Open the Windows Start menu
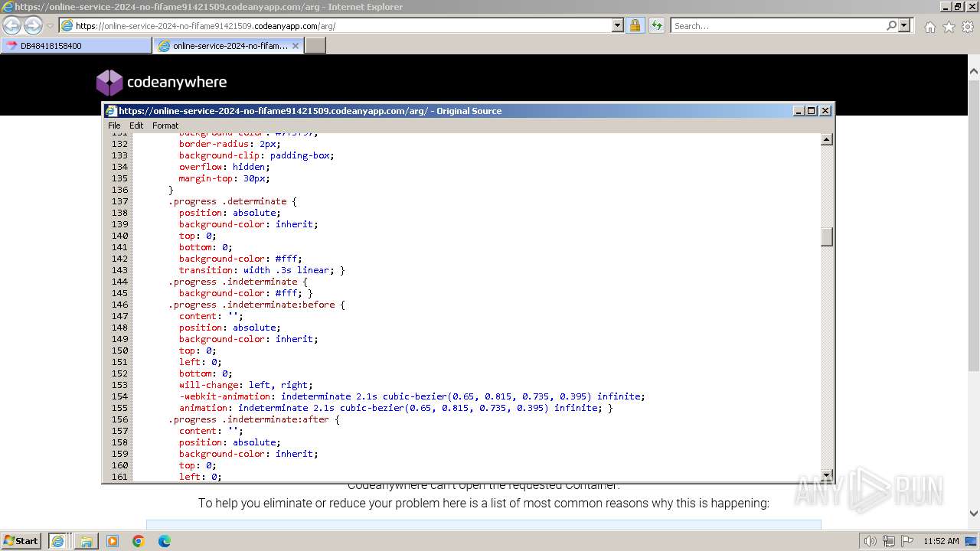 [x=21, y=540]
